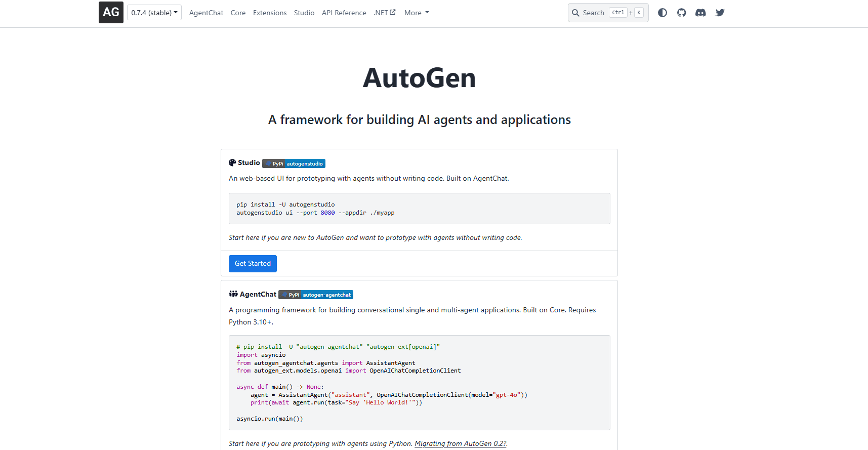Click the PyPi autogen-agentchat badge

[x=316, y=295]
